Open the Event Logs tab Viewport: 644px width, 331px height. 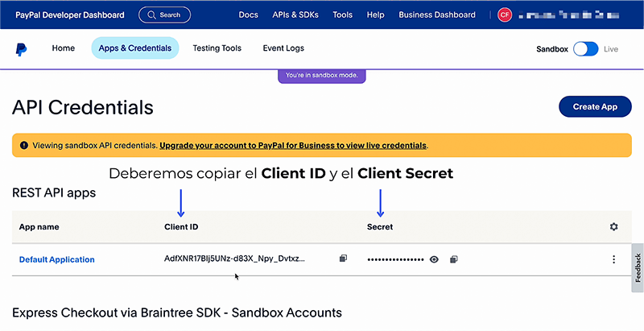(283, 48)
